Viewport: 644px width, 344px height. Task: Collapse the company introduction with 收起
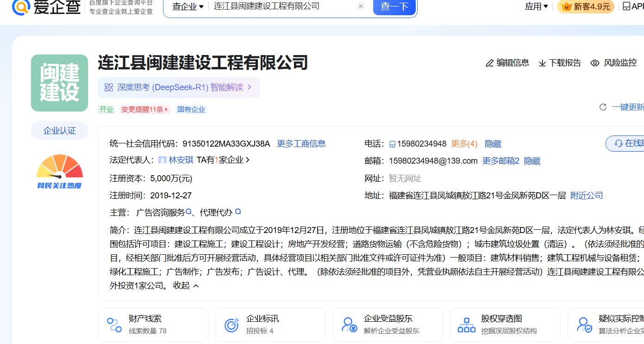(186, 285)
